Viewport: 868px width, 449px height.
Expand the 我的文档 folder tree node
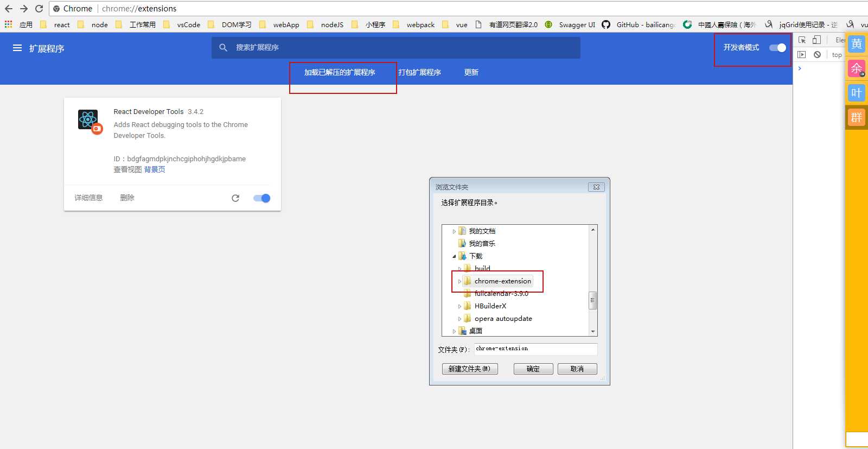tap(454, 231)
